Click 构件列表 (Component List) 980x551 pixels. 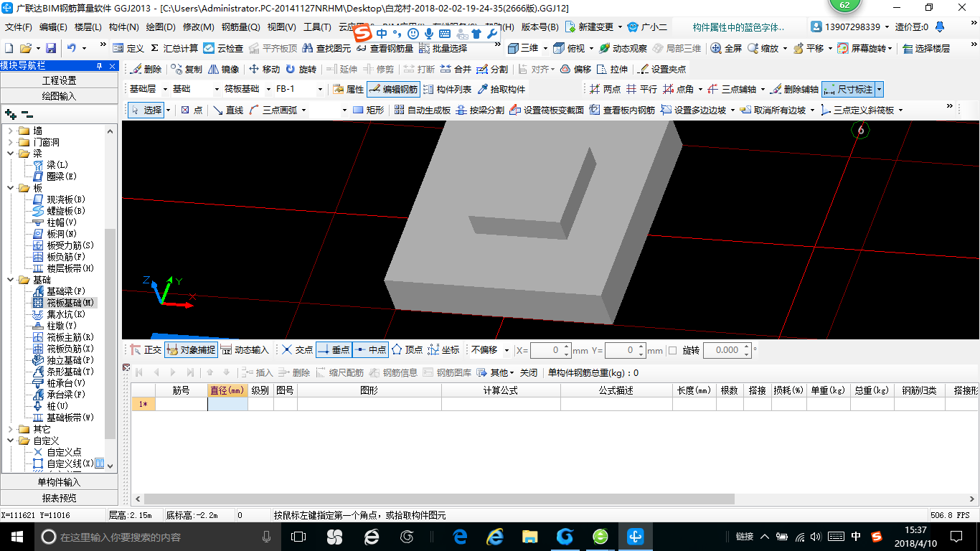point(447,90)
